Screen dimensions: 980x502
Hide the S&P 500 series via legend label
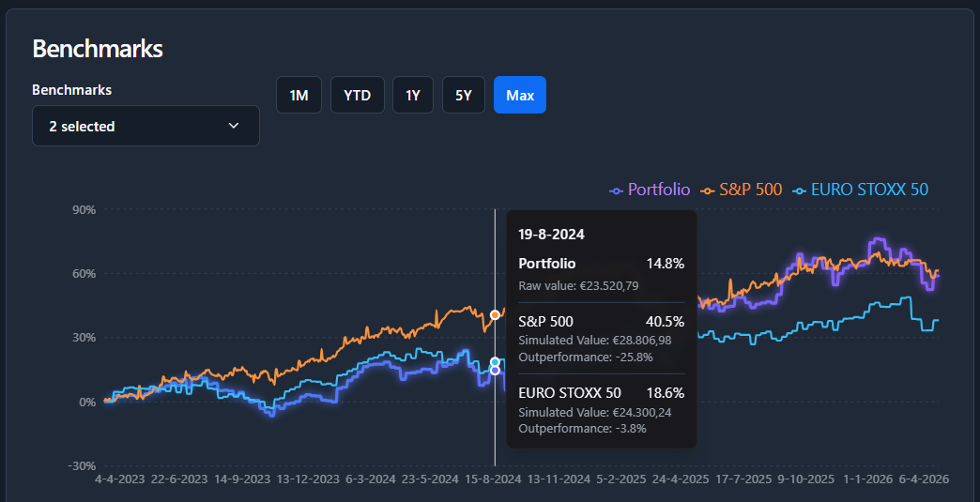pyautogui.click(x=750, y=190)
